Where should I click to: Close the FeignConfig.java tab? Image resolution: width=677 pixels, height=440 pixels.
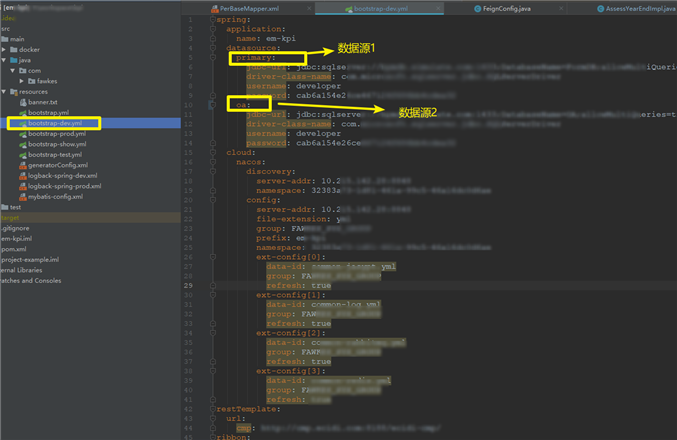pos(561,9)
